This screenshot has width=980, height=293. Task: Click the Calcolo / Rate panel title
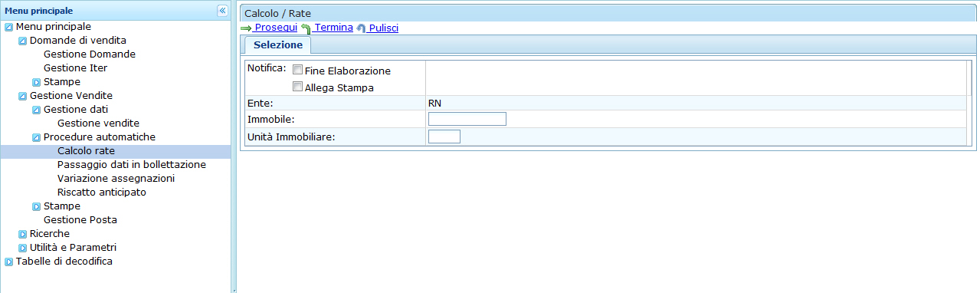(277, 14)
